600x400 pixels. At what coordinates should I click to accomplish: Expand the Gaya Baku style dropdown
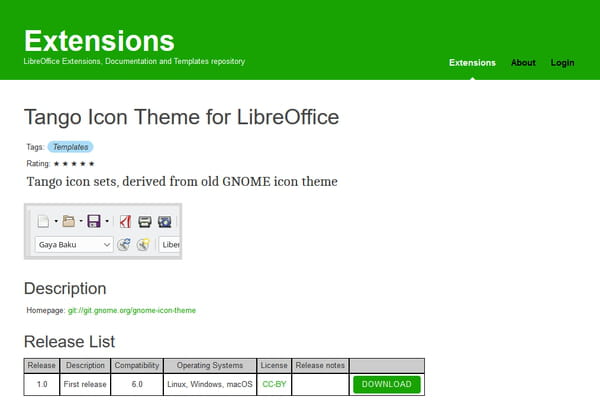[107, 245]
